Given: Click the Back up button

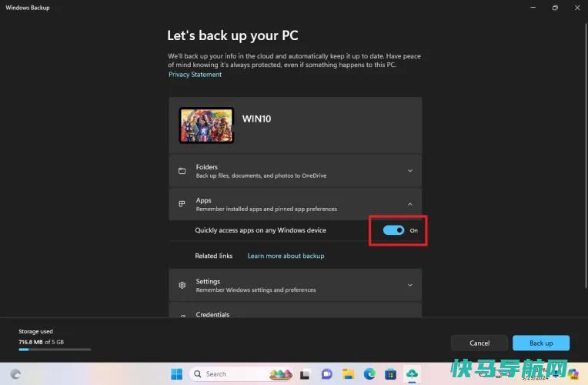Looking at the screenshot, I should click(x=541, y=343).
